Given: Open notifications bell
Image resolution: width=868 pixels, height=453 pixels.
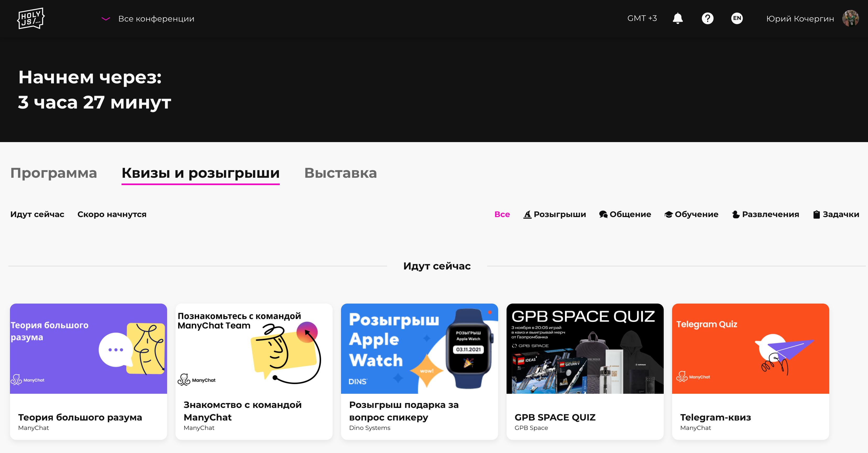Looking at the screenshot, I should [x=678, y=18].
